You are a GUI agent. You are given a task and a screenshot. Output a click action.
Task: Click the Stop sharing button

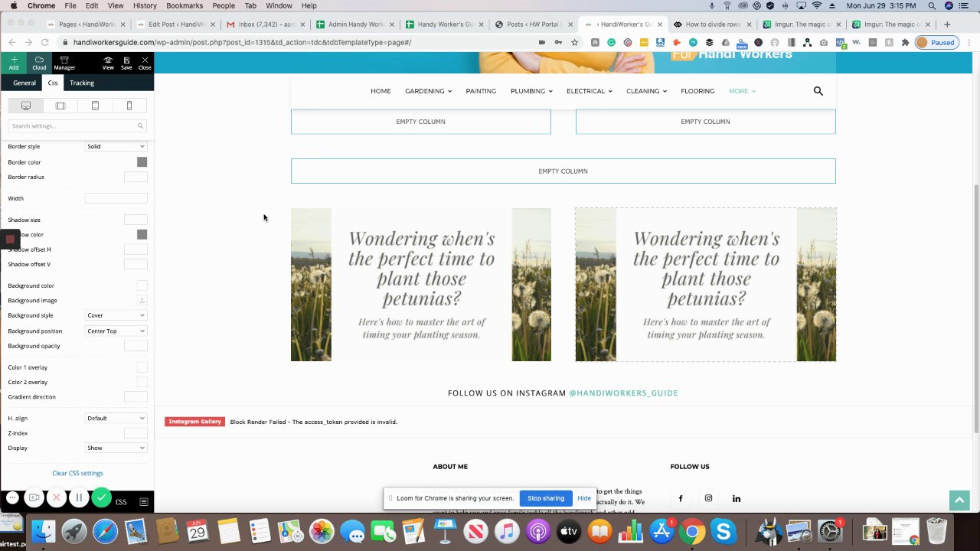(546, 498)
